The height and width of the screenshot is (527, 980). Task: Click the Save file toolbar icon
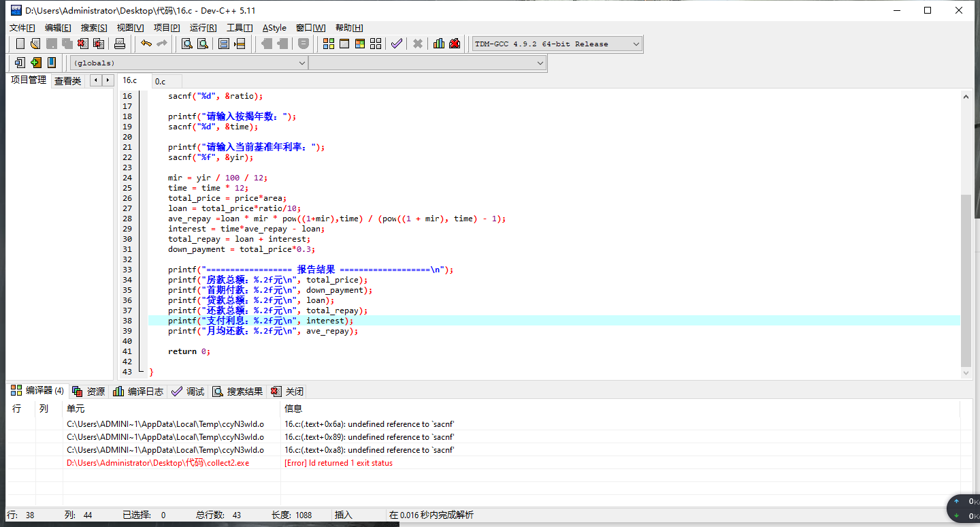click(x=52, y=44)
